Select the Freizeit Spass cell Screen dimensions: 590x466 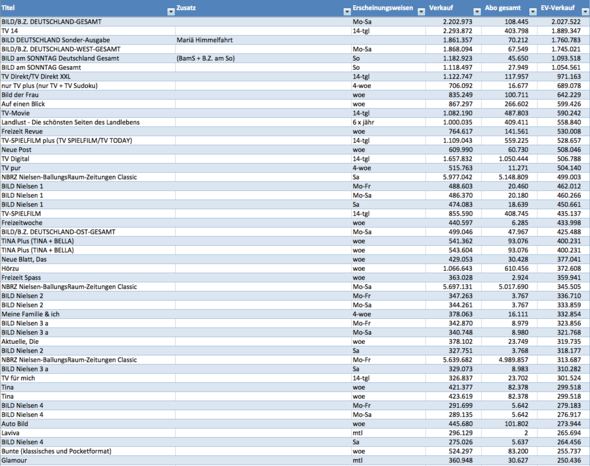tap(88, 277)
